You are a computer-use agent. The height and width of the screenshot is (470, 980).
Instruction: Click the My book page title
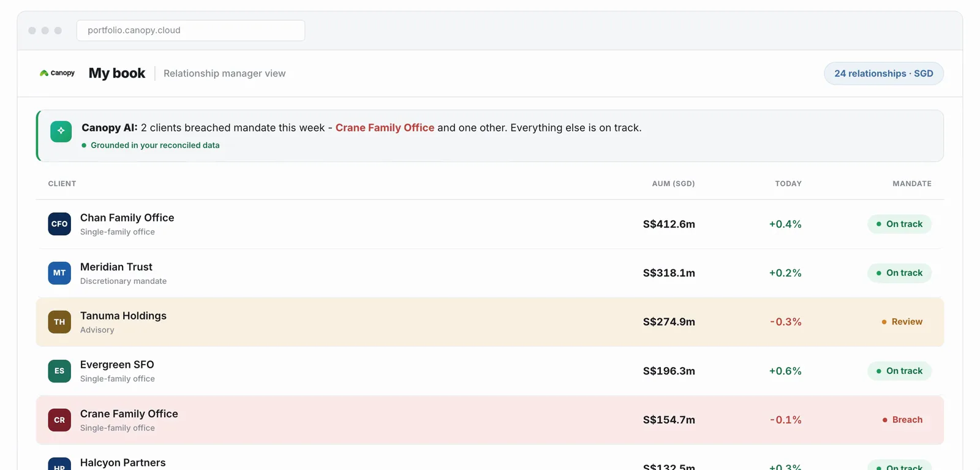pyautogui.click(x=117, y=73)
